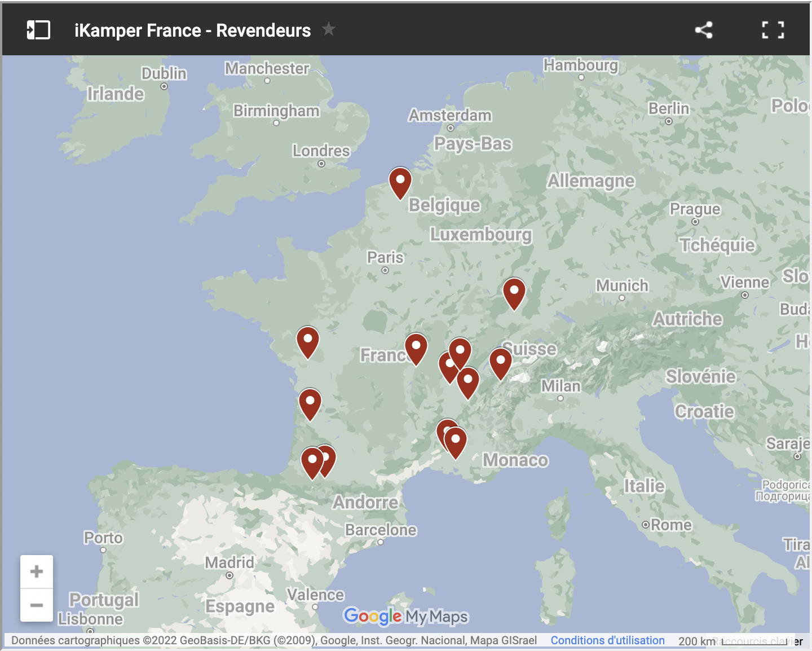
Task: Click the Rome city label
Action: coord(671,525)
